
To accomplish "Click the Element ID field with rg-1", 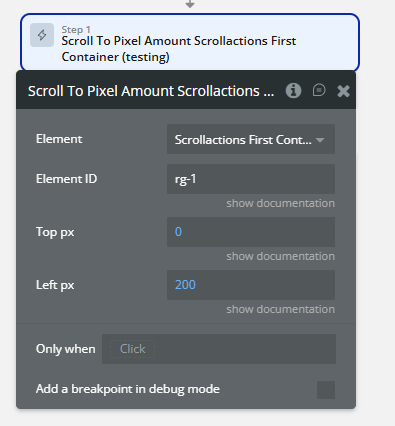I will (x=251, y=179).
